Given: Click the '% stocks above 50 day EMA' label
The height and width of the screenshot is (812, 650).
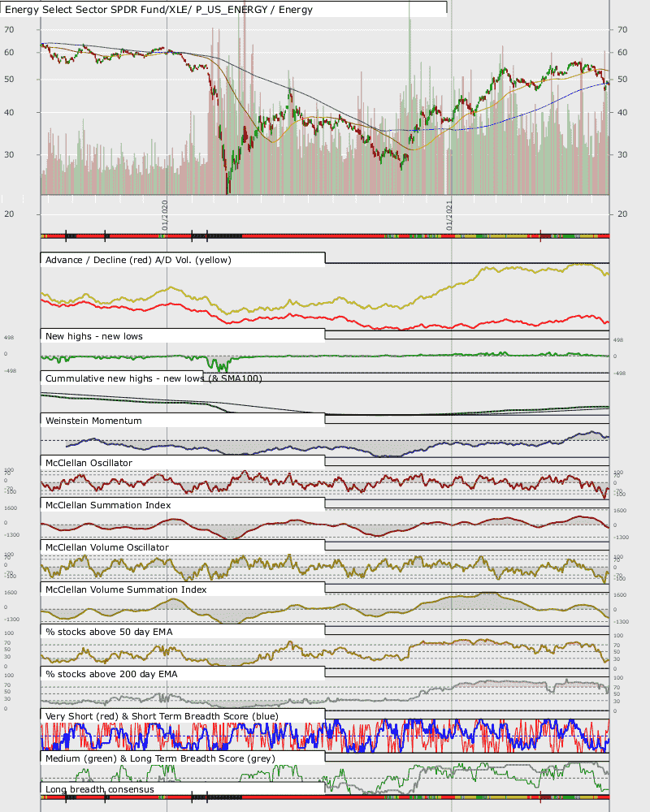Looking at the screenshot, I should click(109, 632).
